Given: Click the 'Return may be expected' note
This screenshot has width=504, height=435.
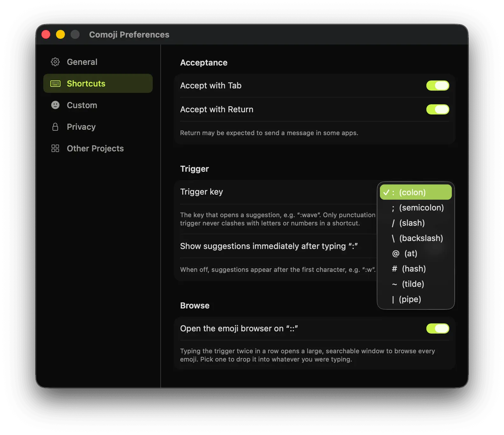Looking at the screenshot, I should click(269, 133).
